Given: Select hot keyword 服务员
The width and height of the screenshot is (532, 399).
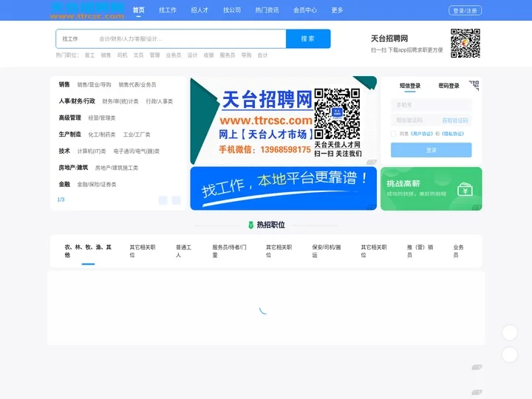Looking at the screenshot, I should (x=228, y=55).
